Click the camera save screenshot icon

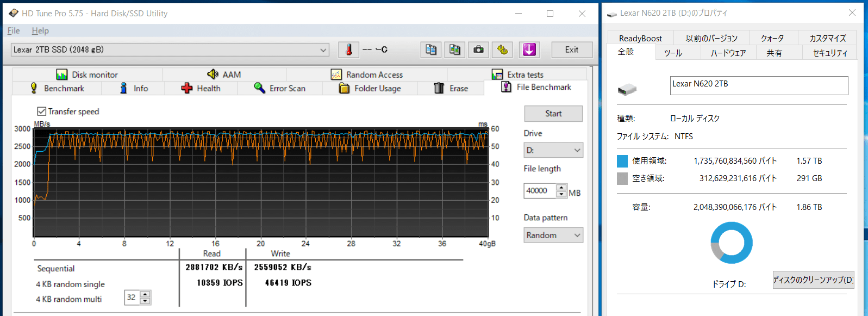[x=478, y=49]
